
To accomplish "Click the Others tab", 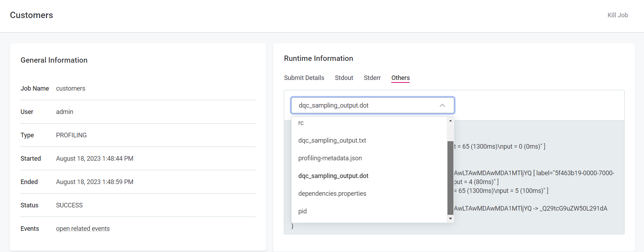I will click(400, 78).
